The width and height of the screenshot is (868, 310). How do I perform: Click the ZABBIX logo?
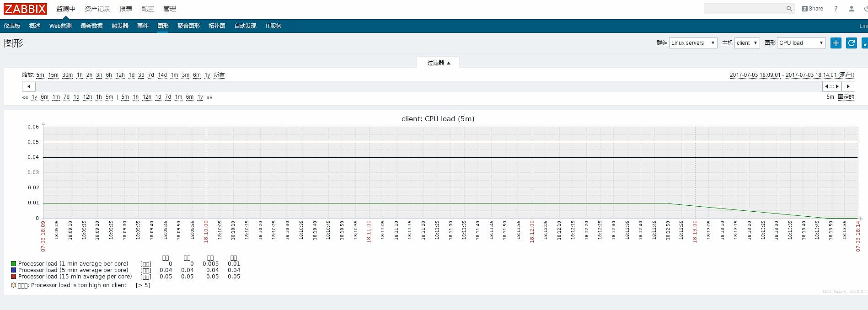click(25, 9)
